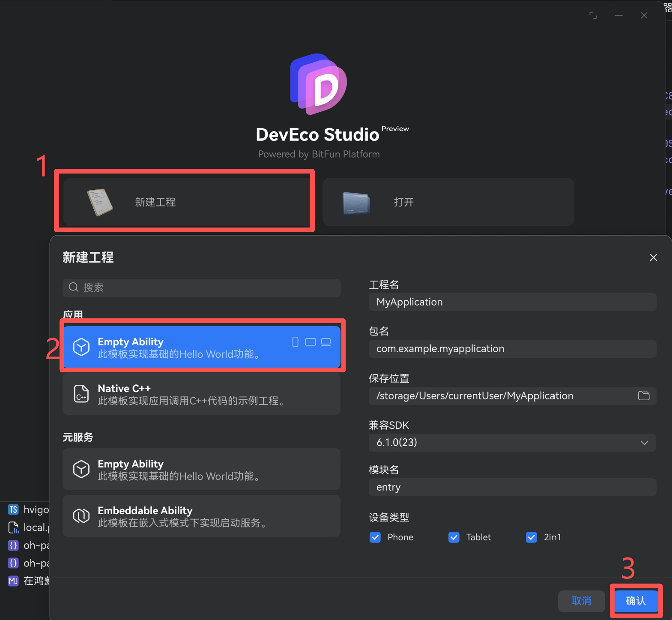Select 元服务 Empty Ability template title

coord(131,464)
